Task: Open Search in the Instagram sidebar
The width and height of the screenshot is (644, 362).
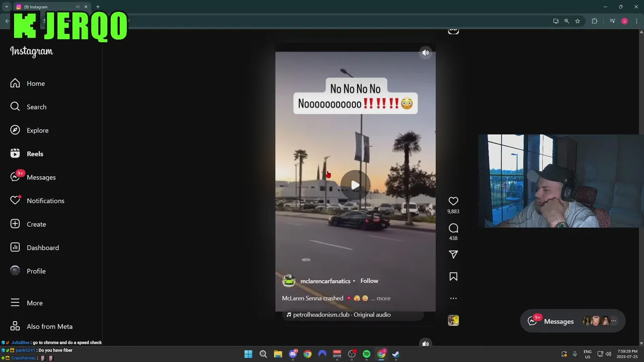Action: [x=29, y=107]
